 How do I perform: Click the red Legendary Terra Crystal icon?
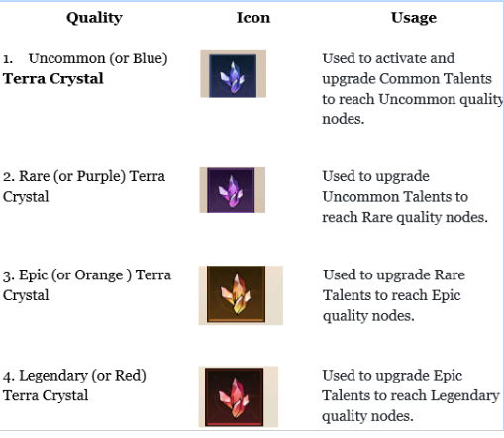tap(234, 396)
